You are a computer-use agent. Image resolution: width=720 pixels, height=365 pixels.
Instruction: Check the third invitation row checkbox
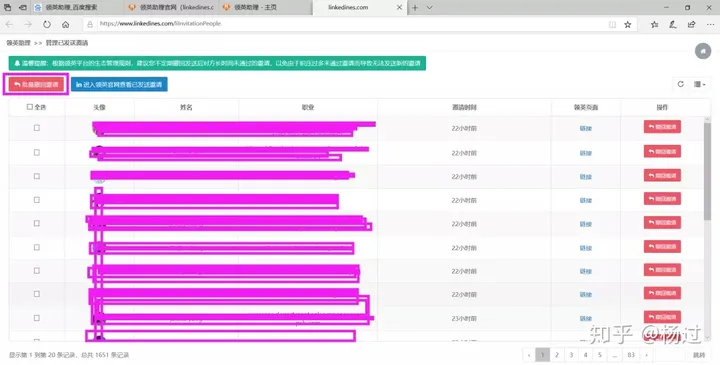37,176
